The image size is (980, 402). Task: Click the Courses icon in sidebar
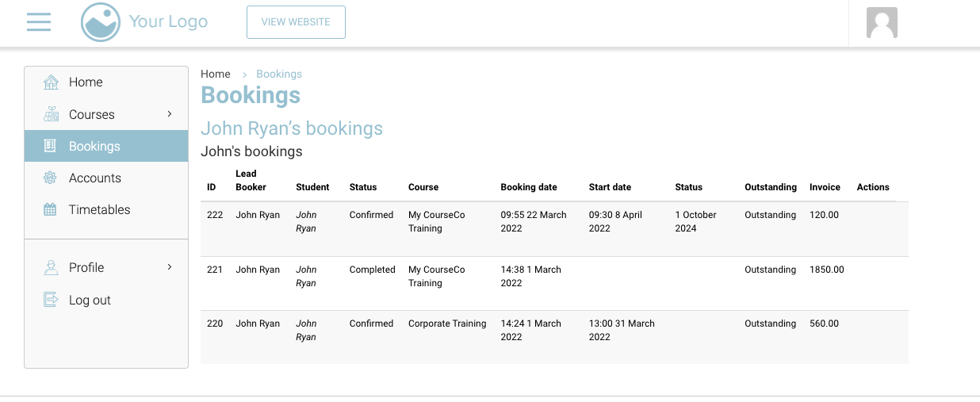(51, 114)
